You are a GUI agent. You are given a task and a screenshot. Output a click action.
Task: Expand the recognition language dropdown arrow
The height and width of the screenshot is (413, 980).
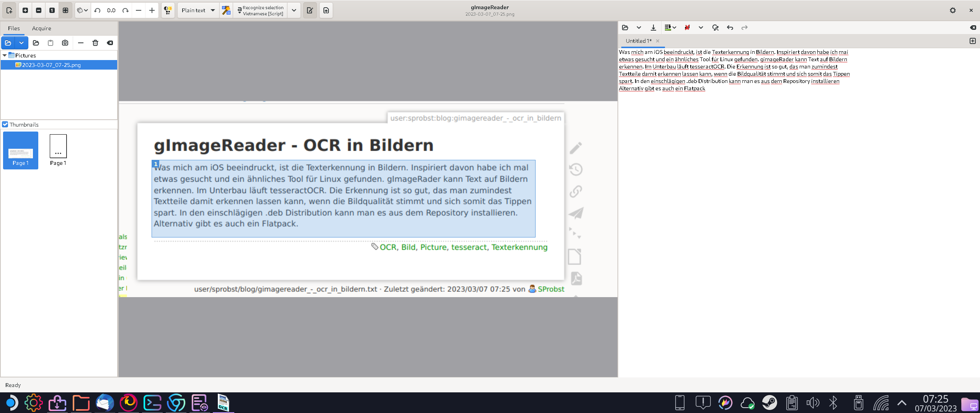point(294,10)
